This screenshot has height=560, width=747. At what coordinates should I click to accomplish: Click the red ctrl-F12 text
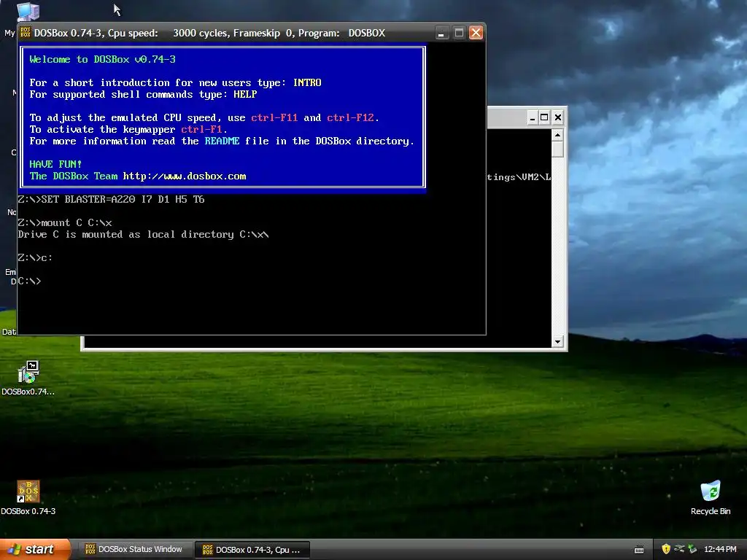pos(351,117)
